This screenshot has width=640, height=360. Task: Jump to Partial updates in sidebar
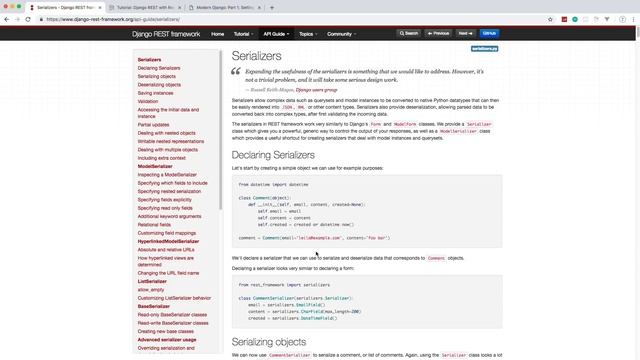click(153, 125)
